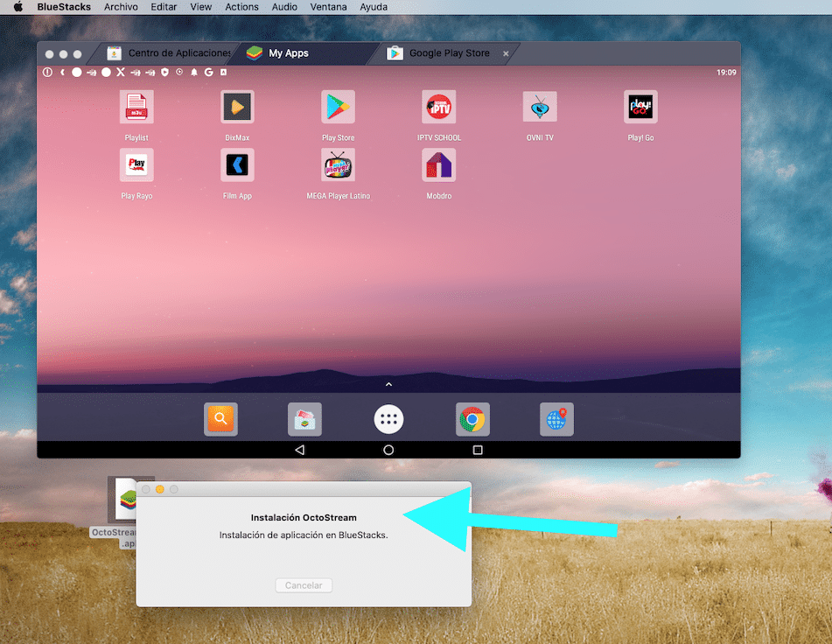The width and height of the screenshot is (832, 644).
Task: Cancel the OctoStream installation
Action: pyautogui.click(x=304, y=585)
